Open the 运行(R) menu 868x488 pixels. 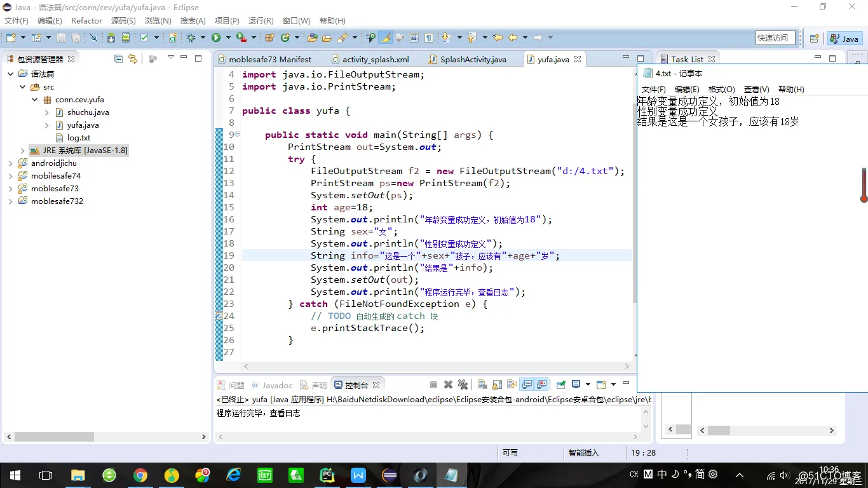coord(261,20)
